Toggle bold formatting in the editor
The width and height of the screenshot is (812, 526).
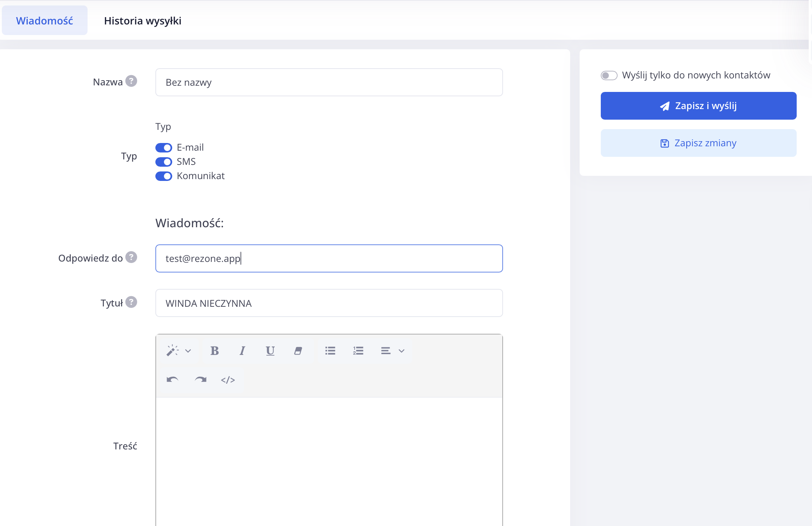(x=214, y=351)
